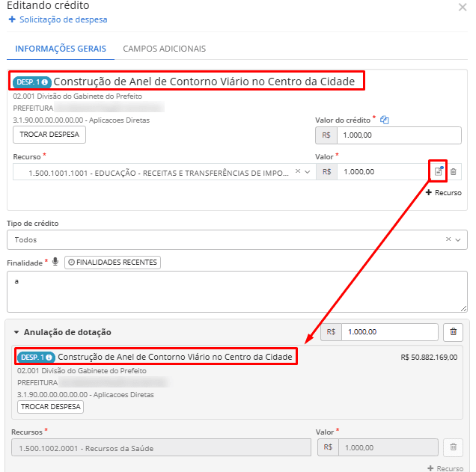Click the annulment document icon in Recurso row
Viewport: 476px width, 472px height.
439,172
